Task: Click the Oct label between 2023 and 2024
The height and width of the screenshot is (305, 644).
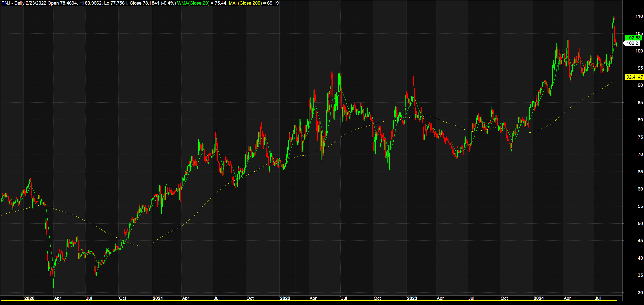Action: 504,298
